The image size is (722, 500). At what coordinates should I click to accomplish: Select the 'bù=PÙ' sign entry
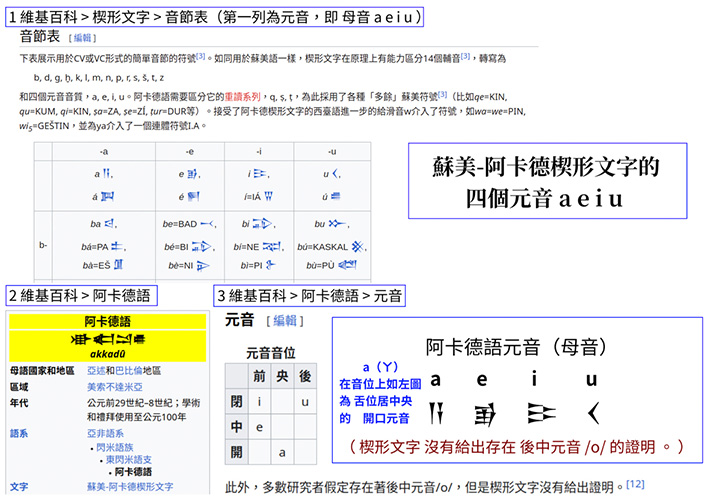coord(332,265)
